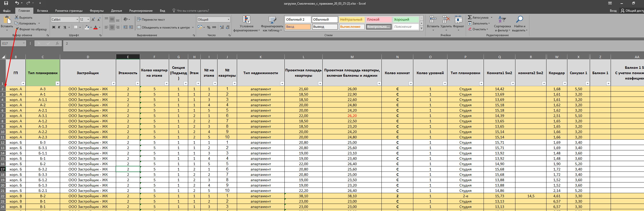Apply thousands separator 000 format

tap(214, 27)
